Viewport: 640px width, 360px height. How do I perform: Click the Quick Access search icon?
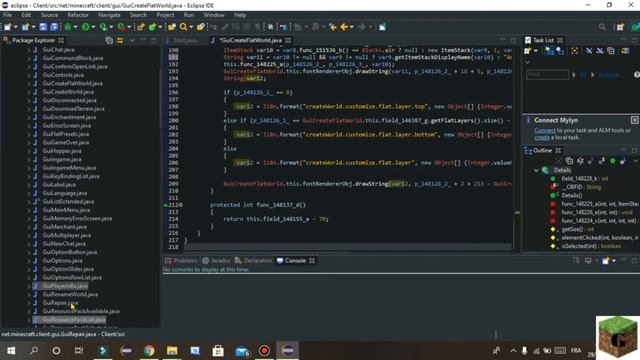point(602,27)
